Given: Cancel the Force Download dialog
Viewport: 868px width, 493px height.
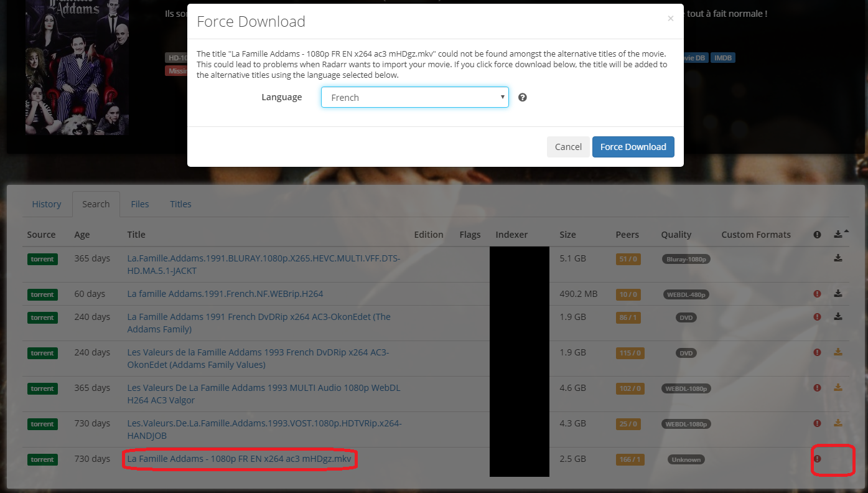Looking at the screenshot, I should [568, 147].
